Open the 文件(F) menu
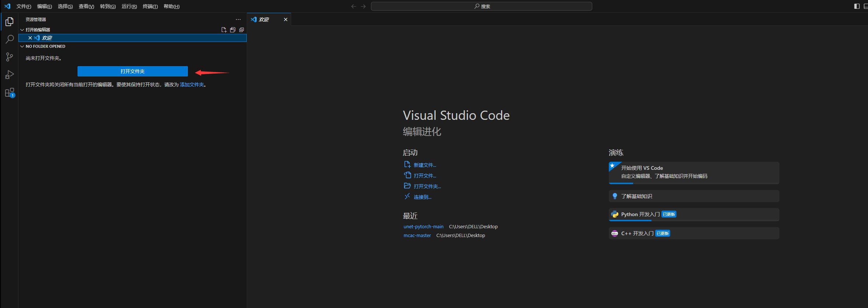 pyautogui.click(x=24, y=6)
